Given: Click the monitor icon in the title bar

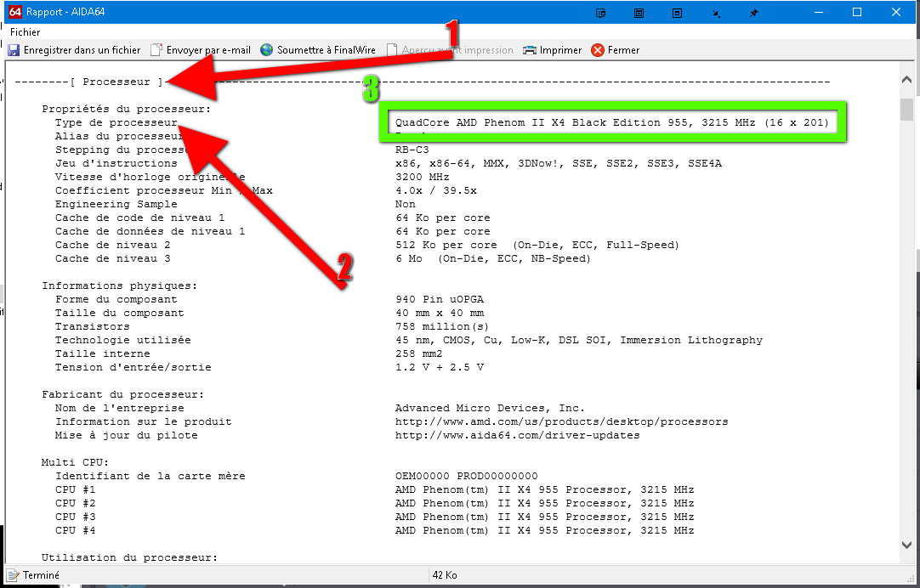Looking at the screenshot, I should (601, 12).
